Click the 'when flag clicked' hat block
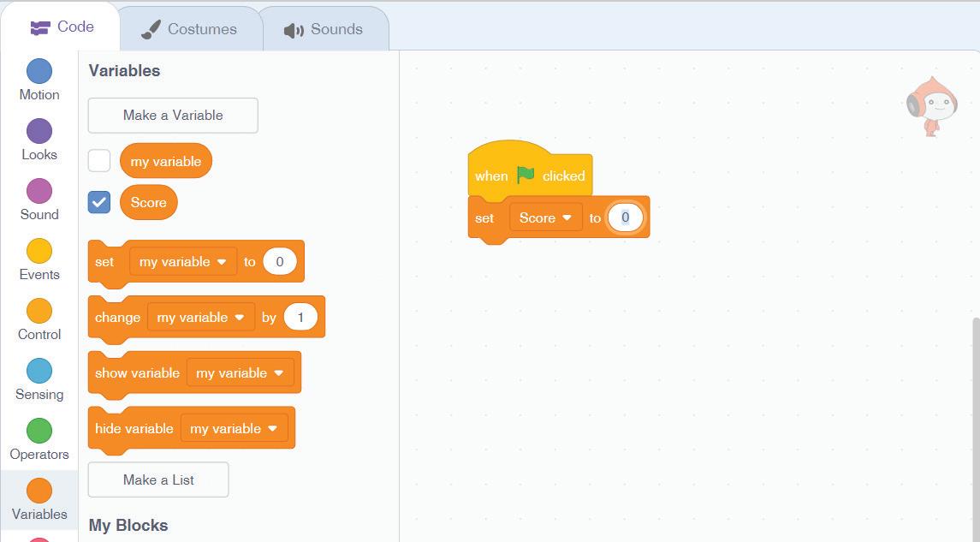The image size is (980, 542). [x=530, y=169]
